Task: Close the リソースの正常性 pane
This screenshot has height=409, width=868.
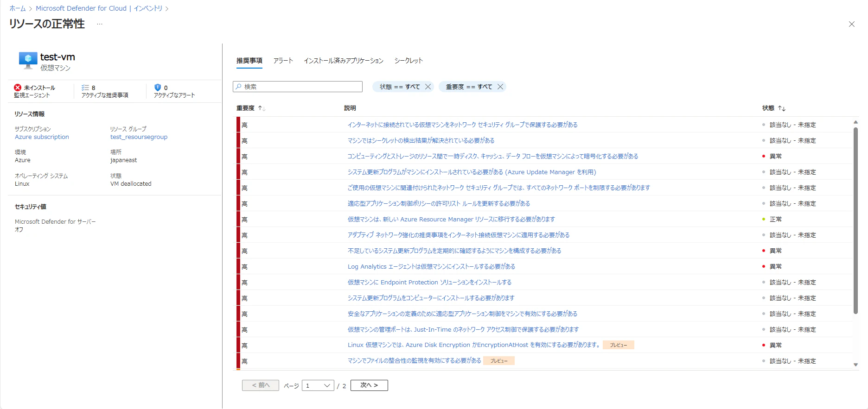Action: (x=852, y=24)
